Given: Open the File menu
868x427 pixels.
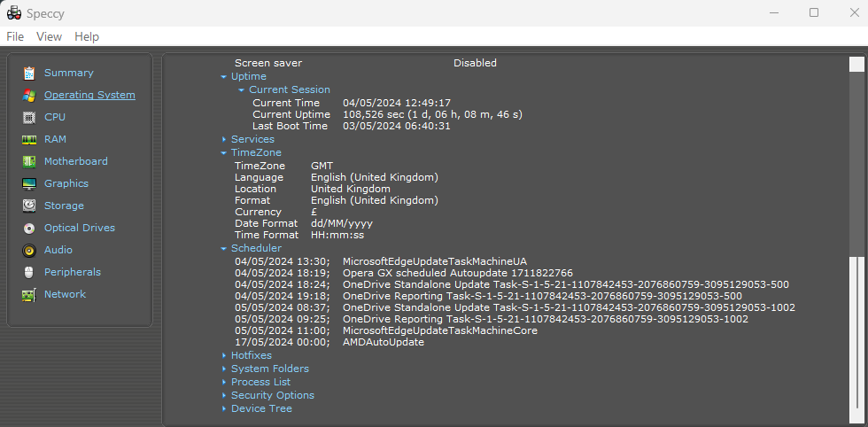Looking at the screenshot, I should [x=15, y=36].
